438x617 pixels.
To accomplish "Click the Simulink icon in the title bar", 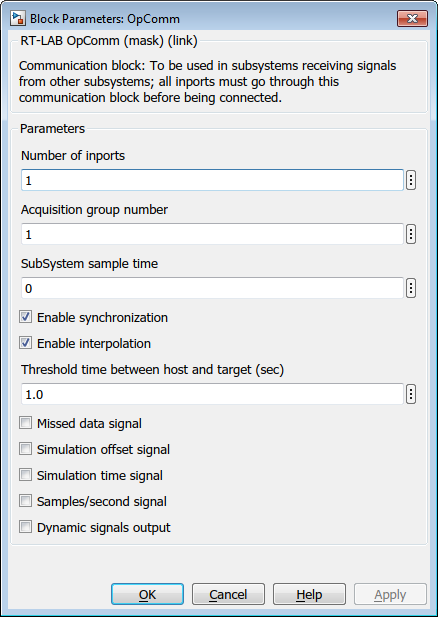I will [x=18, y=18].
